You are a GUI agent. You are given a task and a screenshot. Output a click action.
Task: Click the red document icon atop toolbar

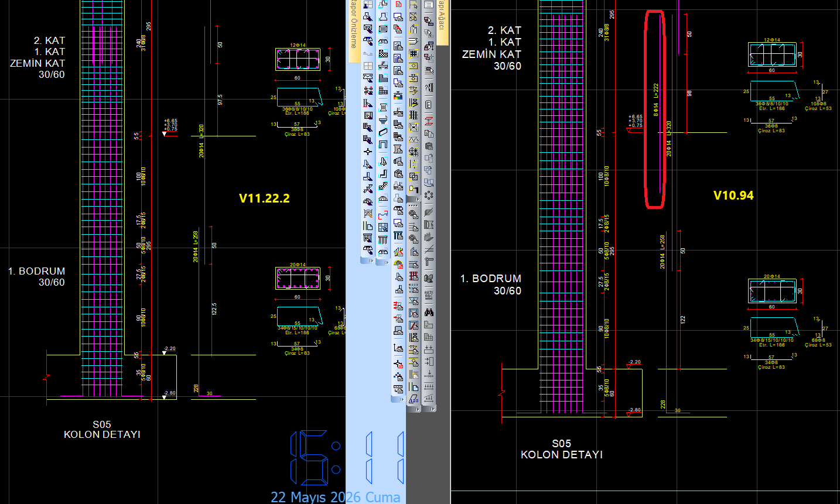point(398,4)
